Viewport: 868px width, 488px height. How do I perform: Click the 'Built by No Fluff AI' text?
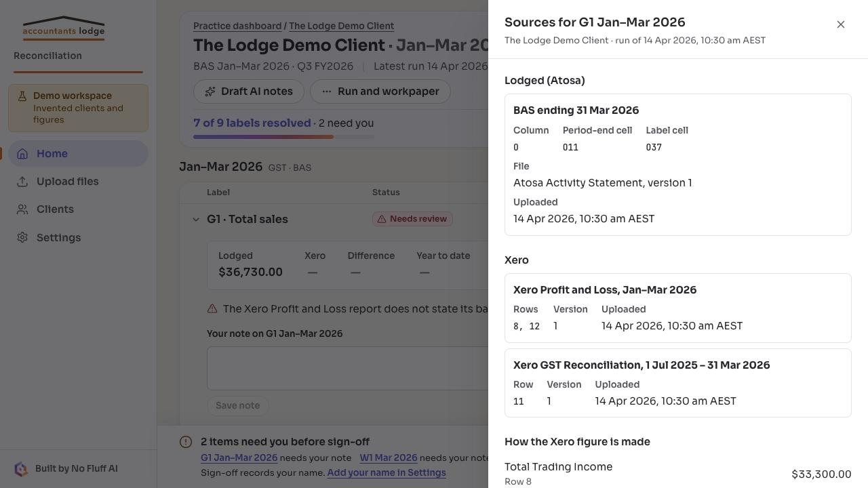click(x=77, y=469)
